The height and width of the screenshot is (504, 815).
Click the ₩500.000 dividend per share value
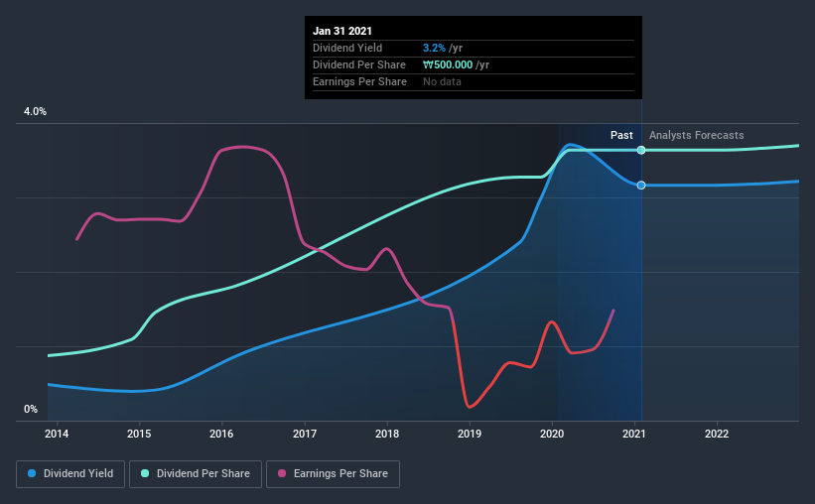pyautogui.click(x=448, y=64)
